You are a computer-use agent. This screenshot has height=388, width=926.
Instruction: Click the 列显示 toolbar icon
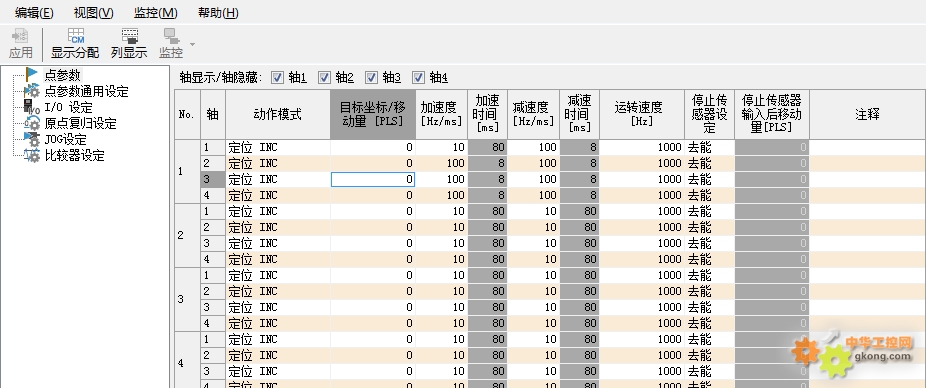[129, 36]
